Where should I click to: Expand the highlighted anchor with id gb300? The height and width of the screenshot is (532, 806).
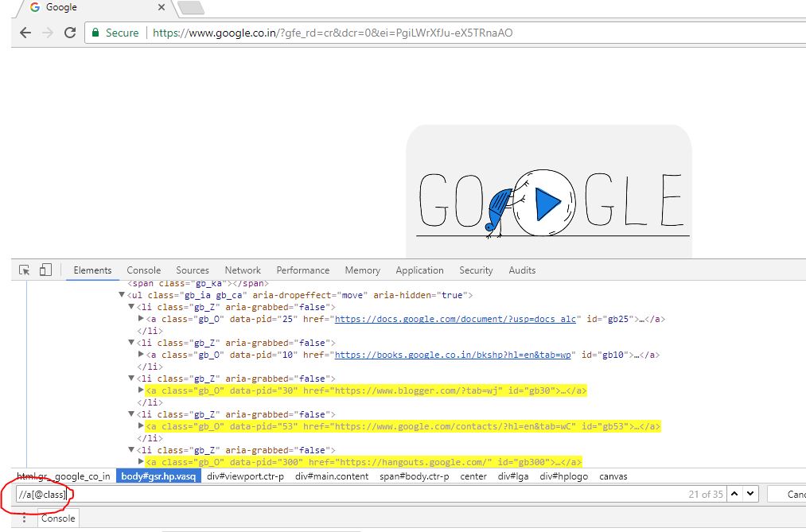141,462
